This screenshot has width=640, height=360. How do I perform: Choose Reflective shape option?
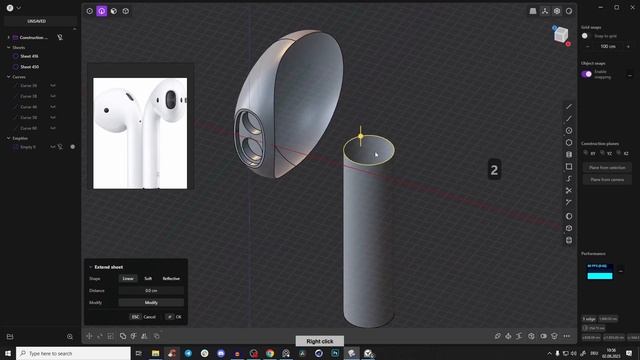tap(171, 278)
